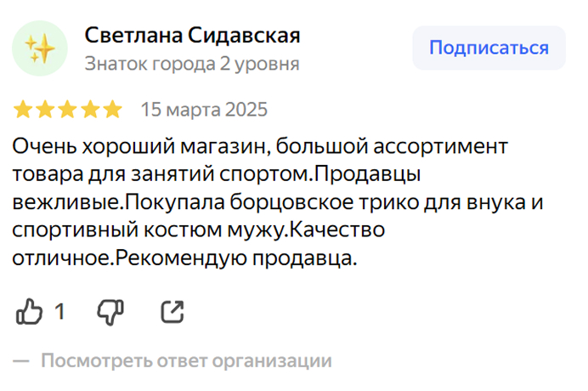Expand Посмотреть ответ организации

[186, 360]
